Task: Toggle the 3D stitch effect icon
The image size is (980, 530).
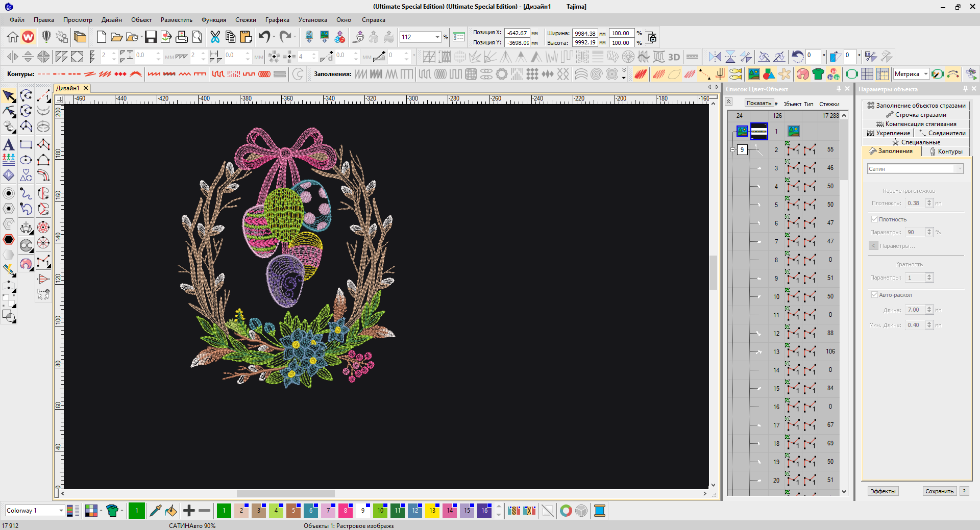Action: coord(674,57)
